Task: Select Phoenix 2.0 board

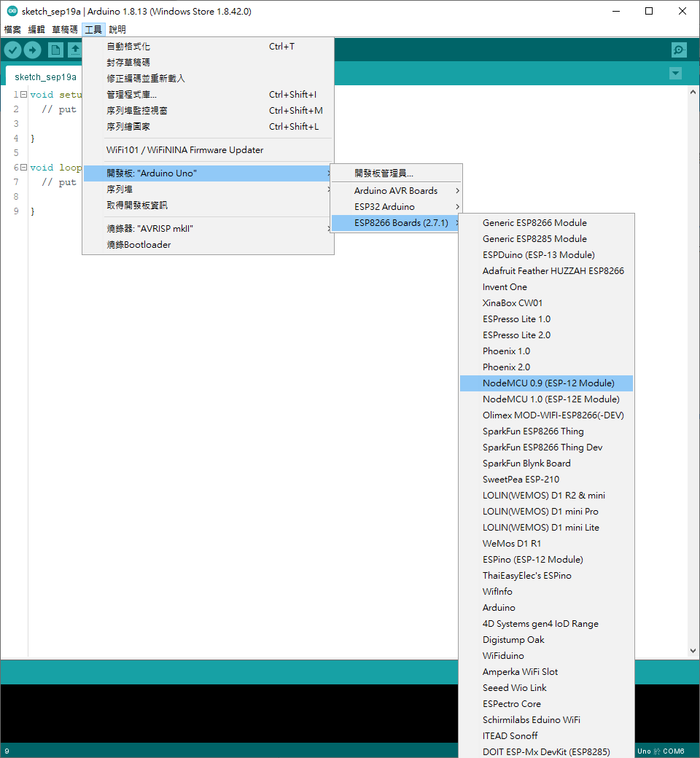Action: pyautogui.click(x=546, y=367)
